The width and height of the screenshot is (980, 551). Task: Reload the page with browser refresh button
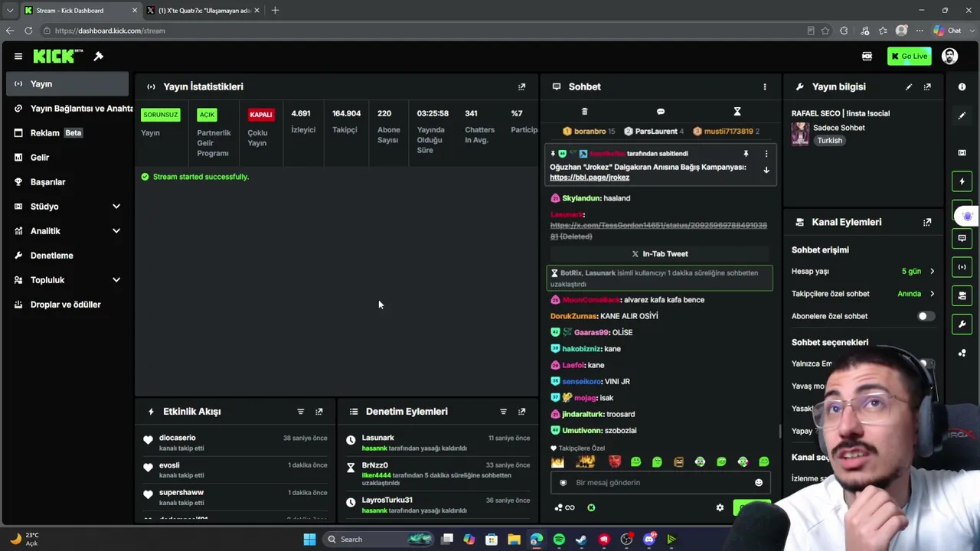tap(28, 31)
